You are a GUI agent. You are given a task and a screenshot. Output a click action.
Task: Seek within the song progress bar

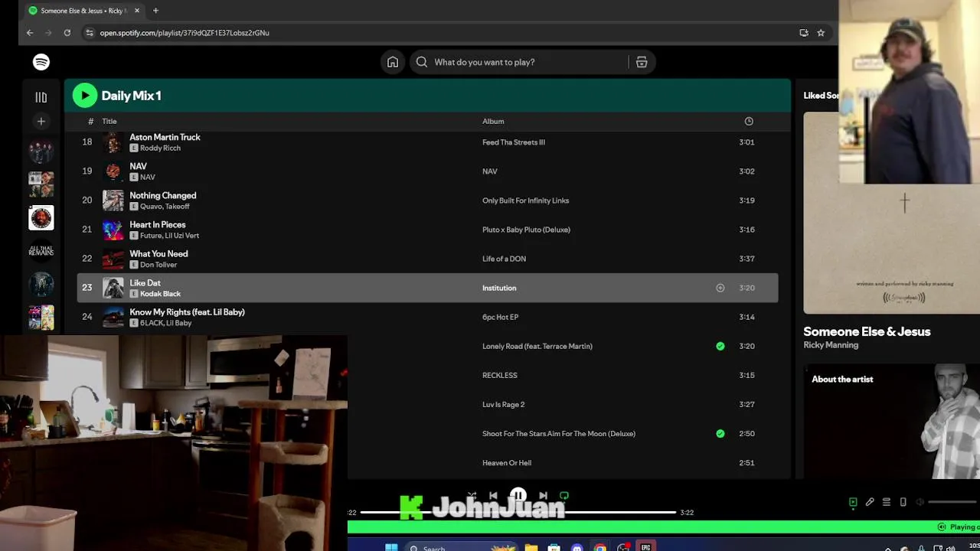(x=518, y=512)
